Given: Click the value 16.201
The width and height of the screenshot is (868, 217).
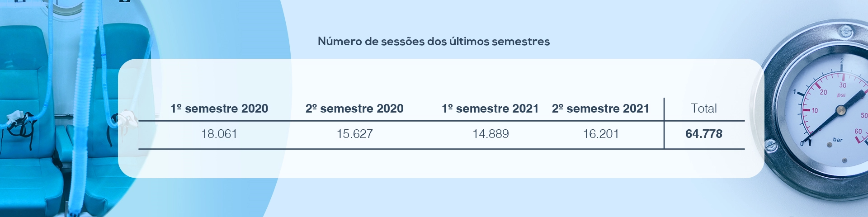Looking at the screenshot, I should click(x=601, y=134).
